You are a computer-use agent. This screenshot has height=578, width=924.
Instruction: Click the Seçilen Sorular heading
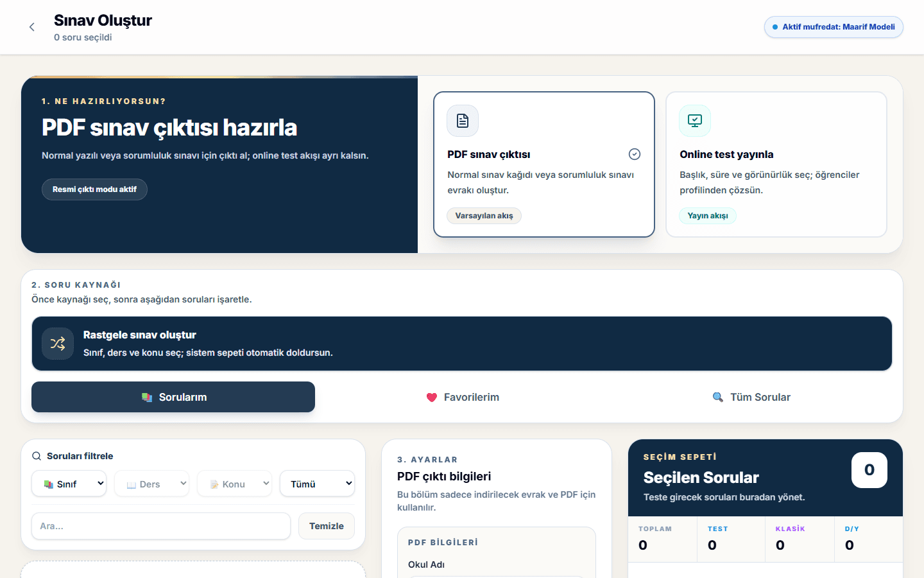[x=701, y=478]
